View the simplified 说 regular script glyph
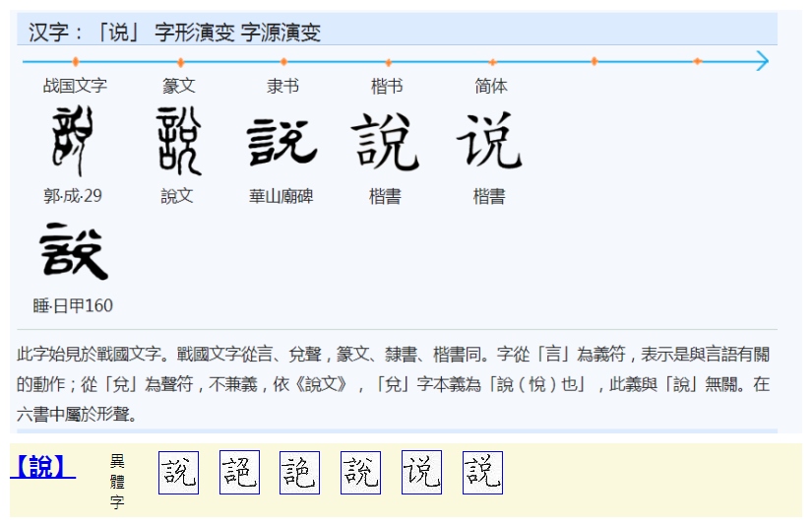Viewport: 812px width, 527px height. pos(489,141)
